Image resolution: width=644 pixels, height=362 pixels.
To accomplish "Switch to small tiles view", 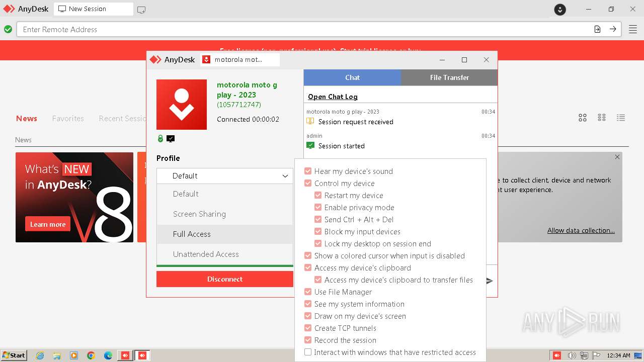I will (602, 118).
